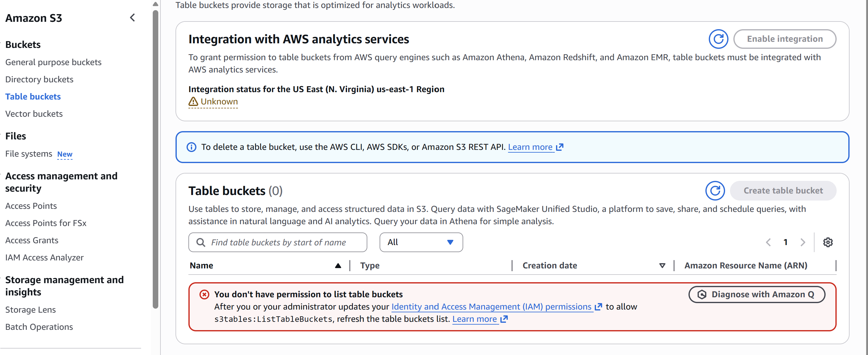The width and height of the screenshot is (868, 355).
Task: Click the sidebar vertical scrollbar
Action: click(155, 158)
